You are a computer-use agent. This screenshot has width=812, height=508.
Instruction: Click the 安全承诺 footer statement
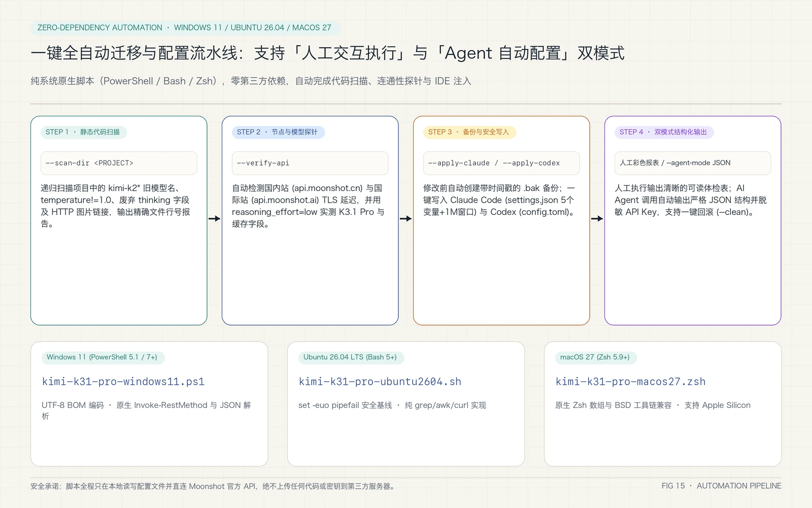coord(213,486)
